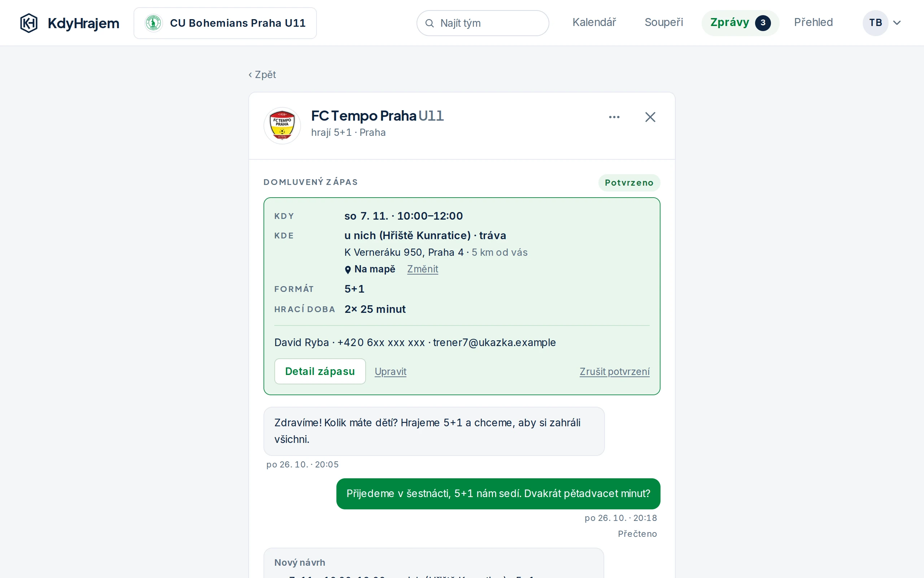This screenshot has height=578, width=924.
Task: Open the Kalendář tab
Action: coord(594,22)
